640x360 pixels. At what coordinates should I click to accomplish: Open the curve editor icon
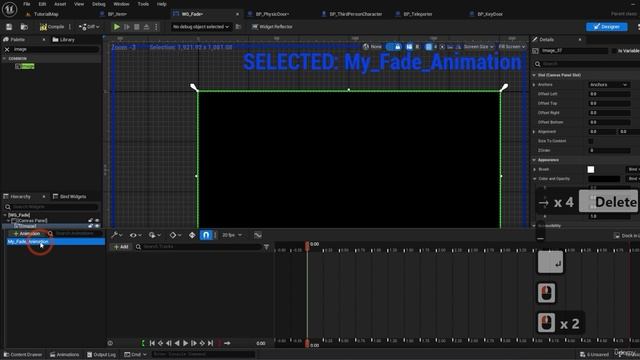258,236
